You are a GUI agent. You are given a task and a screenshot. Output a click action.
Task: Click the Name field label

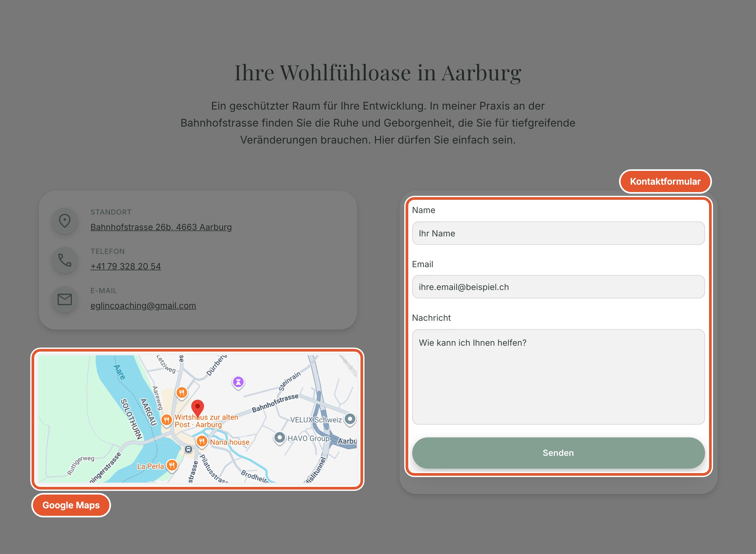point(423,210)
